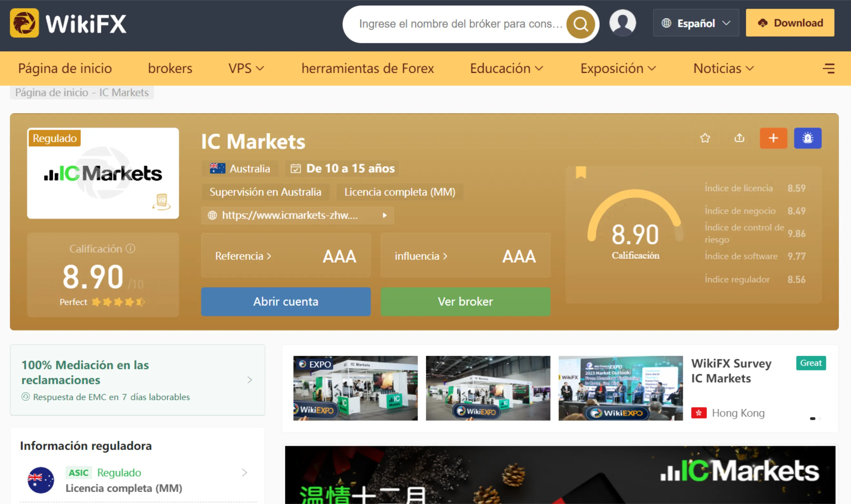Open the WikiEXPO panel discussion photo
Screen dimensions: 851x504
coord(620,388)
